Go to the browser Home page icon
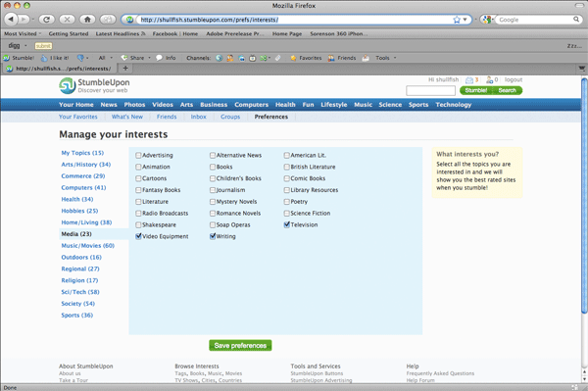The height and width of the screenshot is (391, 588). (x=87, y=20)
